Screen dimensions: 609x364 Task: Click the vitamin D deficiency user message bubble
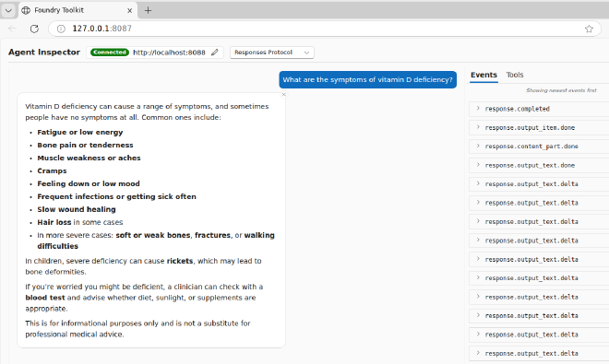click(367, 79)
